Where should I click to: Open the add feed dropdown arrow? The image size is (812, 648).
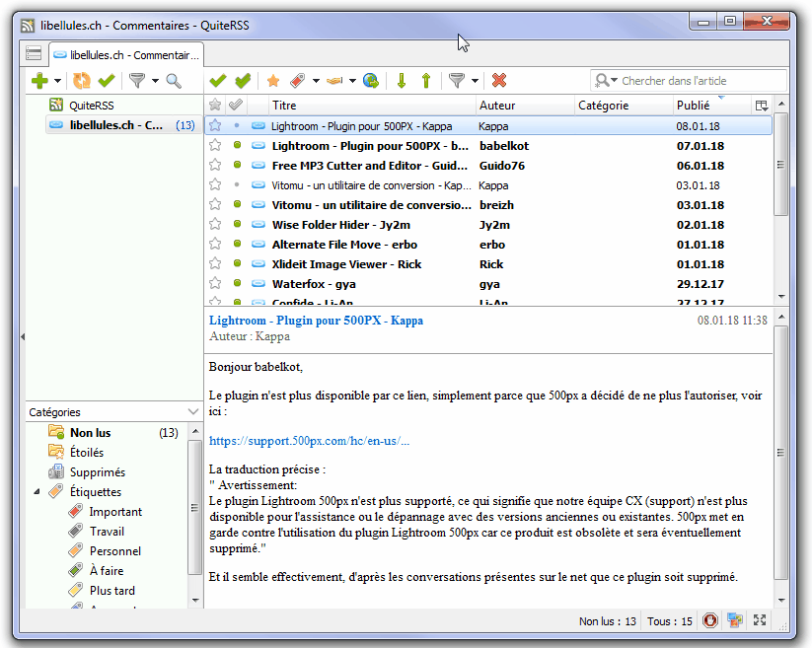pyautogui.click(x=57, y=81)
